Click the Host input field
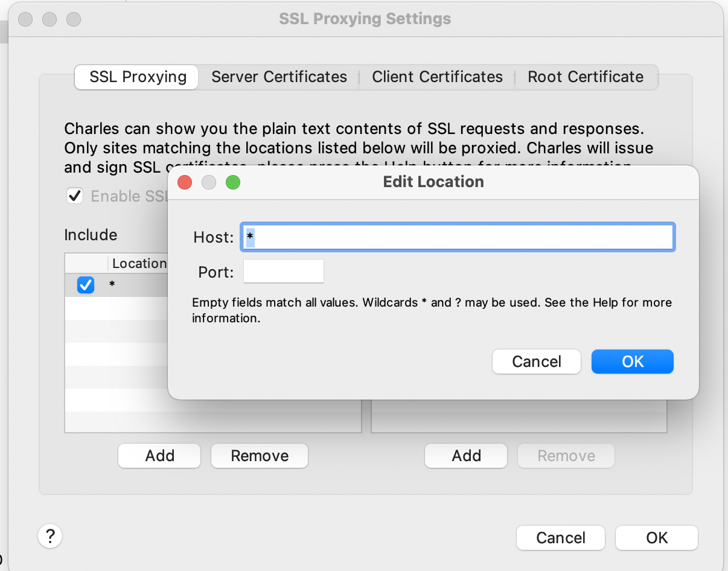This screenshot has width=728, height=571. [x=458, y=237]
